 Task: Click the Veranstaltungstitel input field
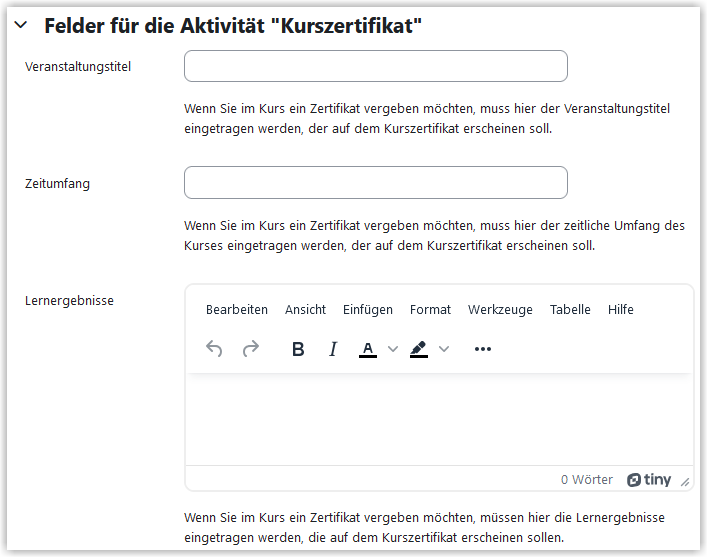click(376, 66)
